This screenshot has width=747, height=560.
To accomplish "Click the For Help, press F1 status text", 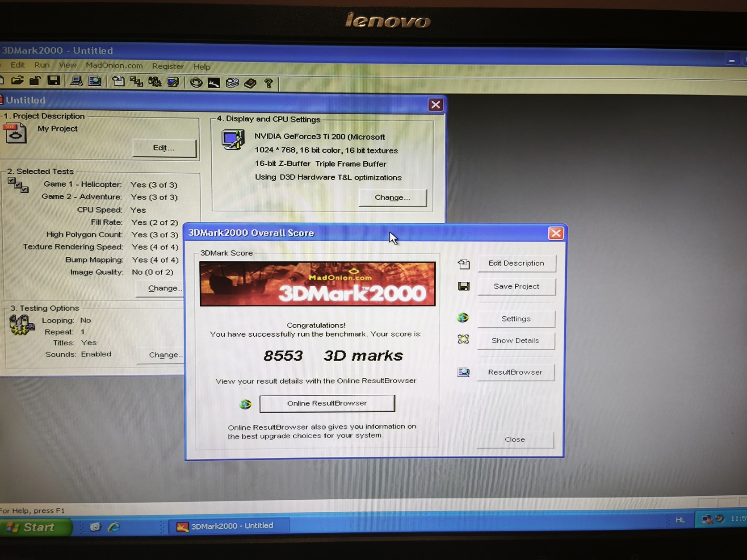I will click(x=32, y=510).
